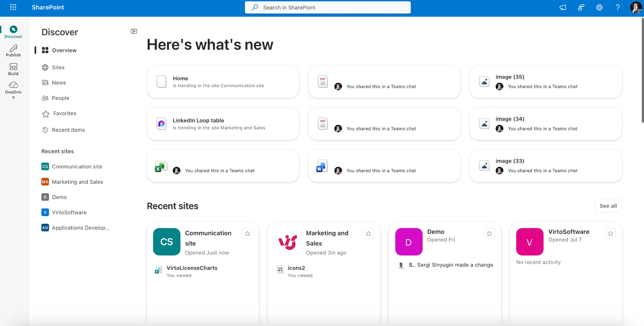Click the D tile on Demo card

(x=409, y=242)
